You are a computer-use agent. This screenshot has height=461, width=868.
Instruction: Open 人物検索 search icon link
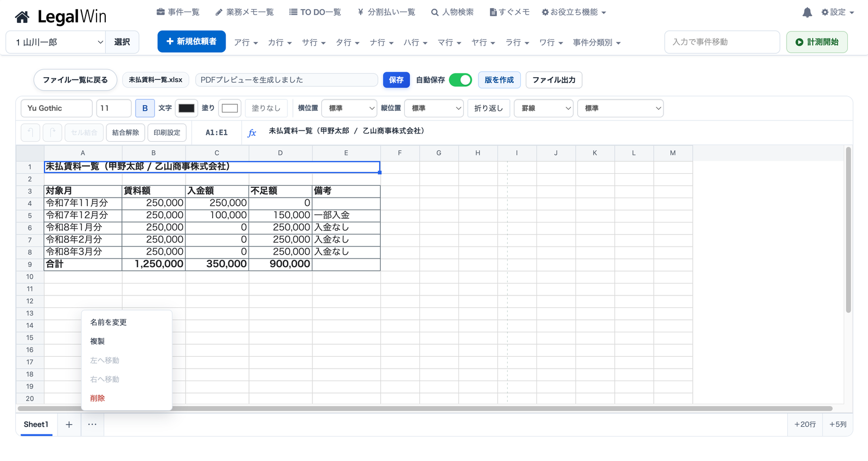click(x=452, y=12)
